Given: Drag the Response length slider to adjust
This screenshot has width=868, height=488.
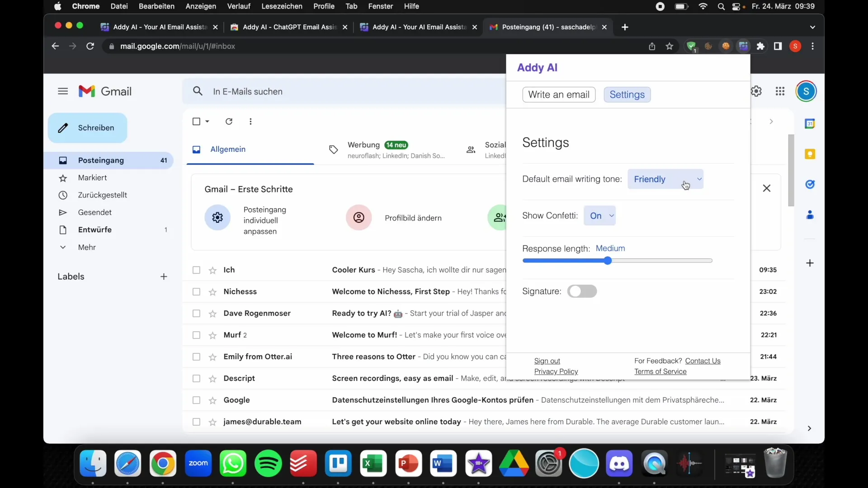Looking at the screenshot, I should (x=608, y=260).
